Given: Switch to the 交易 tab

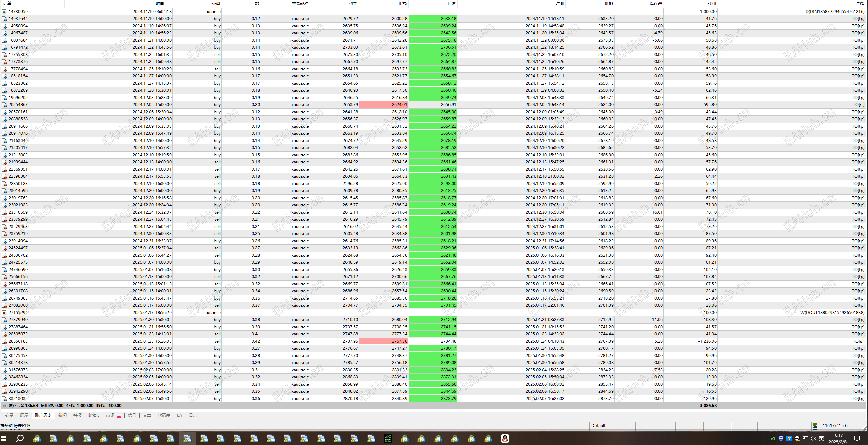Looking at the screenshot, I should 9,415.
